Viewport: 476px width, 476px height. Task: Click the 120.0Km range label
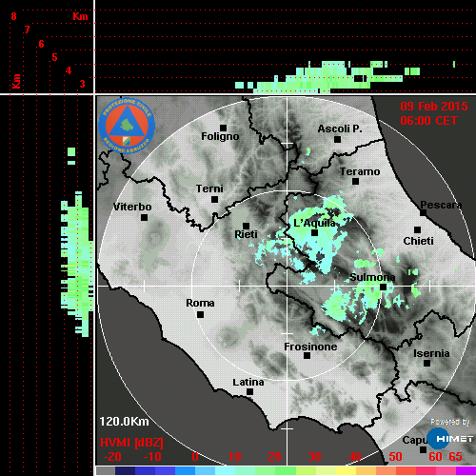point(124,422)
